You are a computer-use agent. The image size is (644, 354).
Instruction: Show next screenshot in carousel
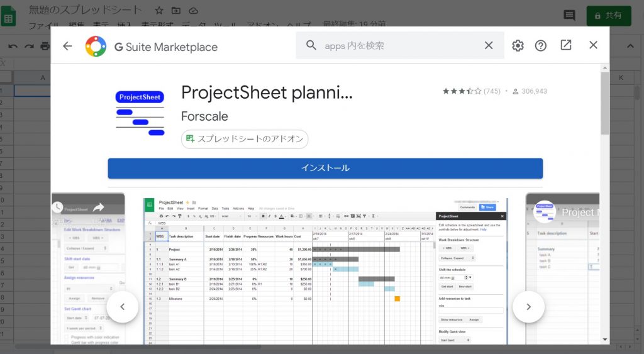(528, 307)
